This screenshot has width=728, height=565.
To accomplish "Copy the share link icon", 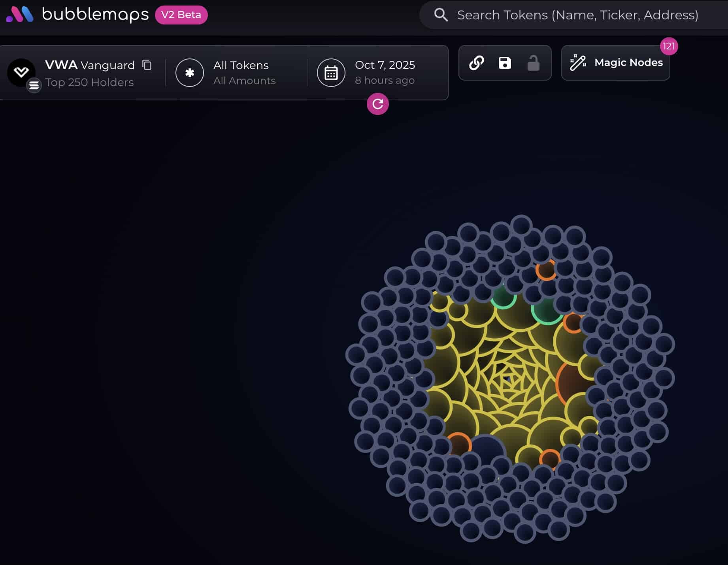I will pos(476,63).
